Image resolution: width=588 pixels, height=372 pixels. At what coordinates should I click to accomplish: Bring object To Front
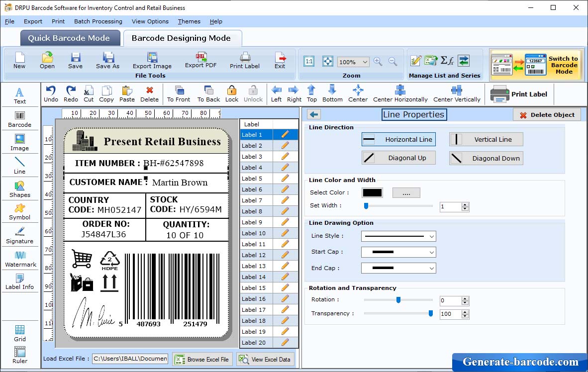[179, 94]
